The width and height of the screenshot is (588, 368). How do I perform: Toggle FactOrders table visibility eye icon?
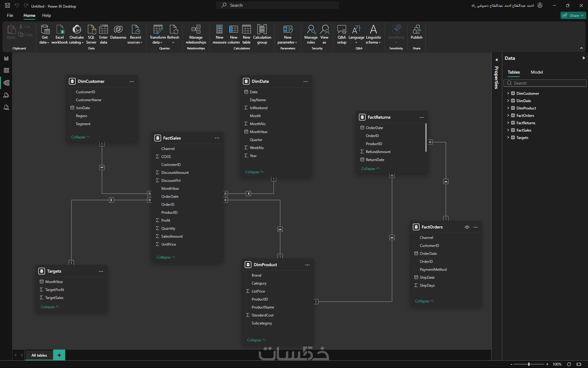click(x=467, y=227)
